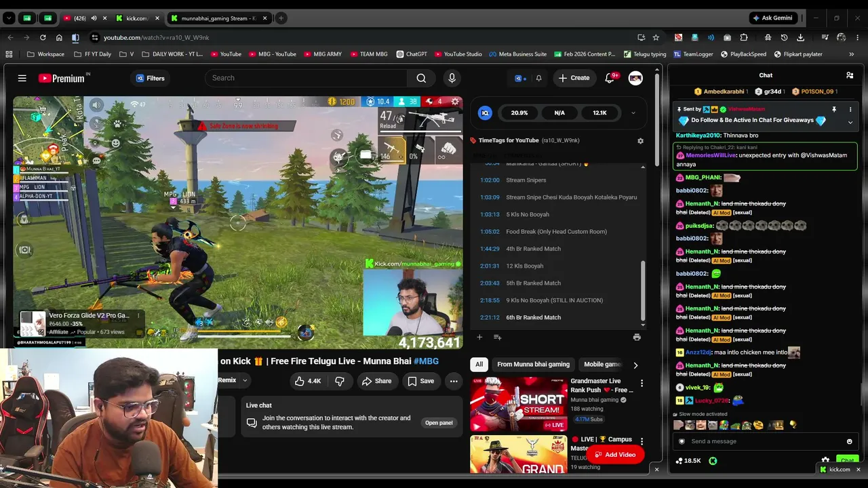
Task: Like the video with 4.4K likes
Action: [x=307, y=381]
